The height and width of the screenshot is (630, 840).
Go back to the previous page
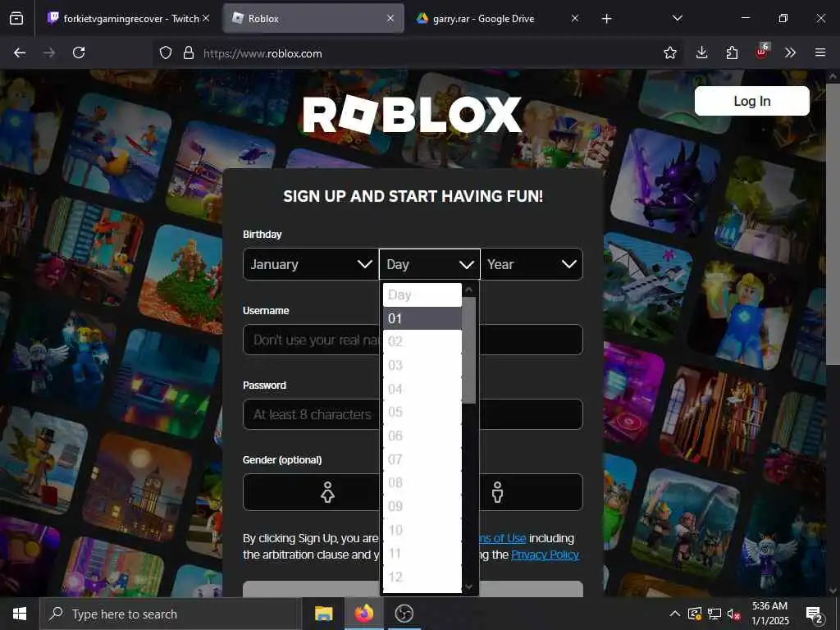pyautogui.click(x=20, y=52)
